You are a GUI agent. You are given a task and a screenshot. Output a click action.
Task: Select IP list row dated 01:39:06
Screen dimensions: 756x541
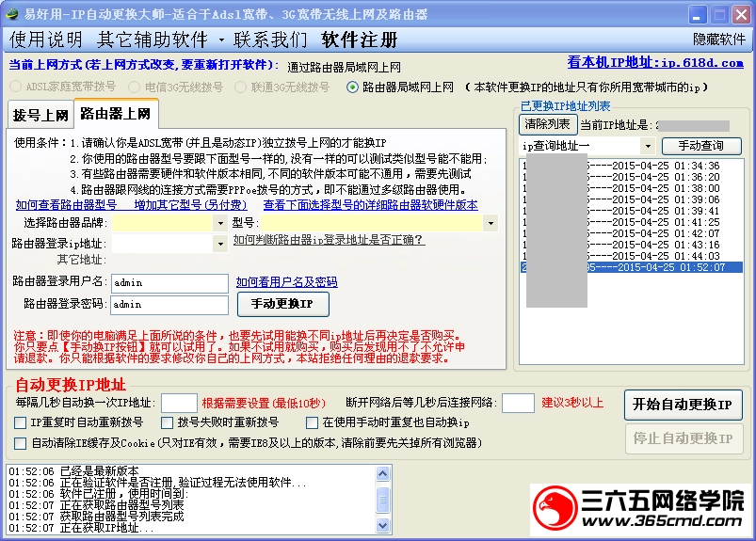pos(631,199)
